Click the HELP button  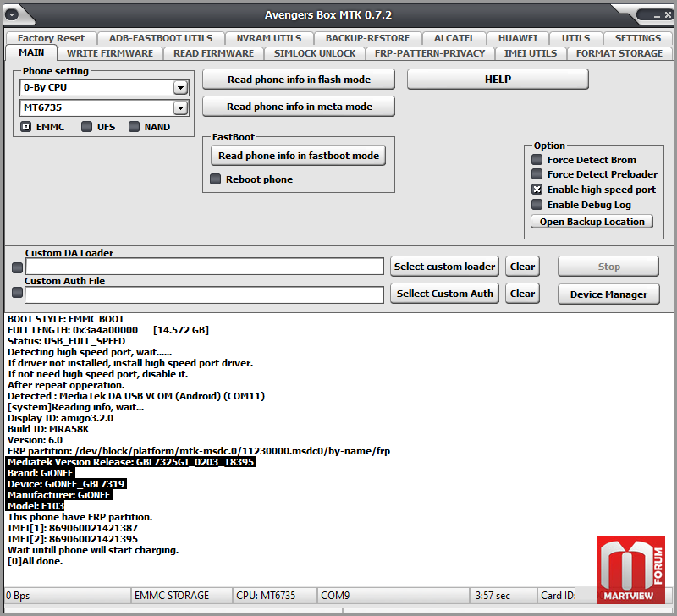point(498,80)
